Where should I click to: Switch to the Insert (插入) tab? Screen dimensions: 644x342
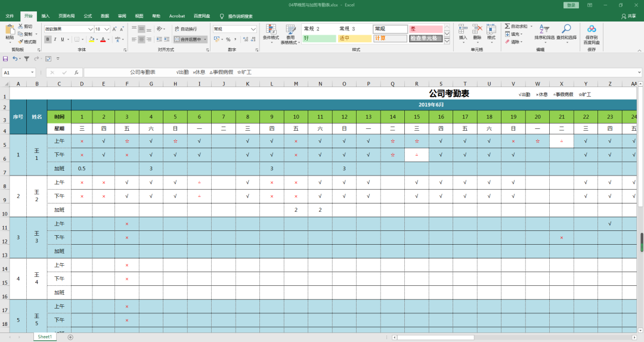45,16
